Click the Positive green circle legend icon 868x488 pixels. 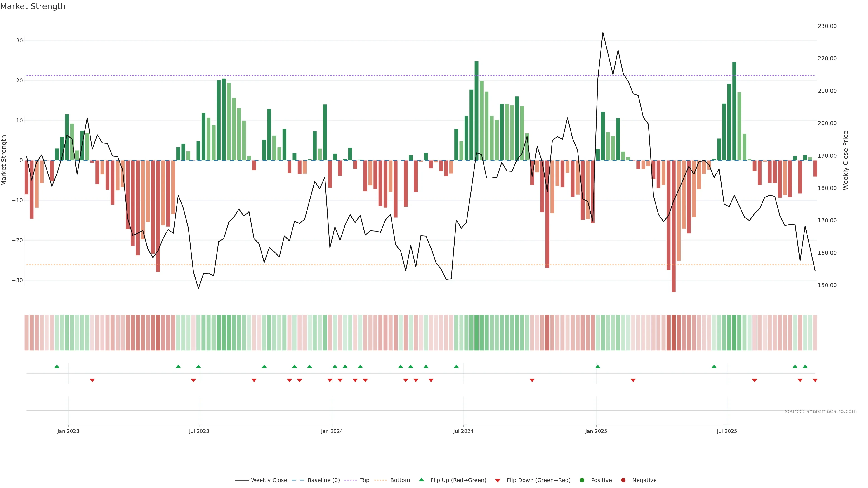[582, 480]
